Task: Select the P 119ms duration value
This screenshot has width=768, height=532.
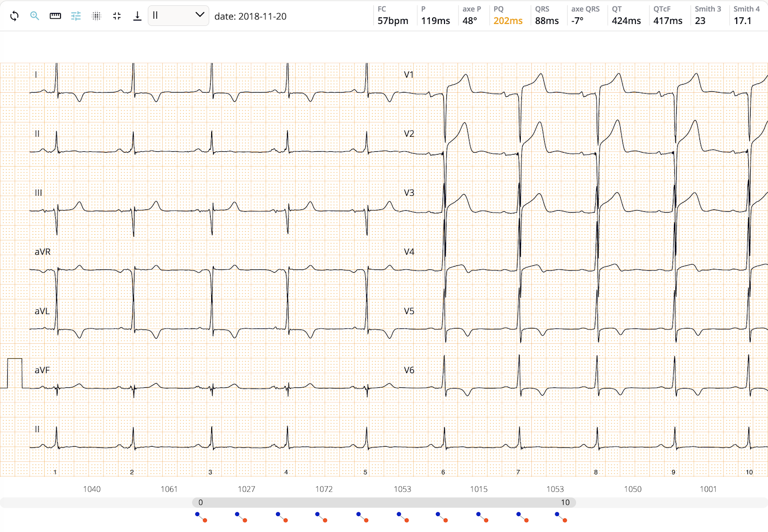Action: click(x=435, y=21)
